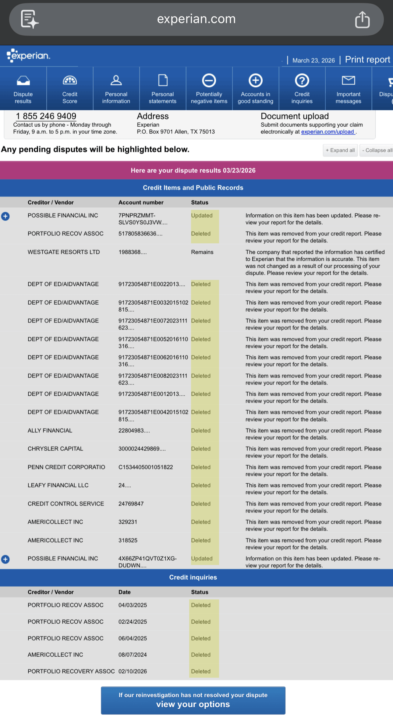
Task: Go to Personal information tab
Action: click(116, 88)
